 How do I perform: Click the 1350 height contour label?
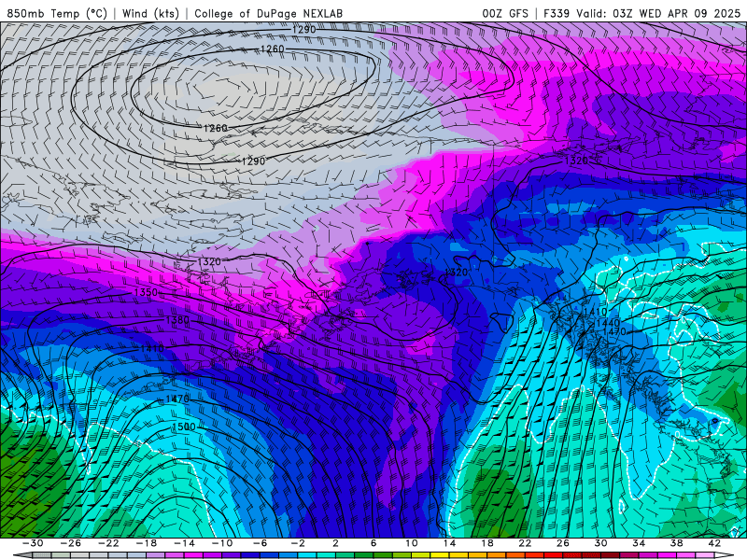(146, 292)
